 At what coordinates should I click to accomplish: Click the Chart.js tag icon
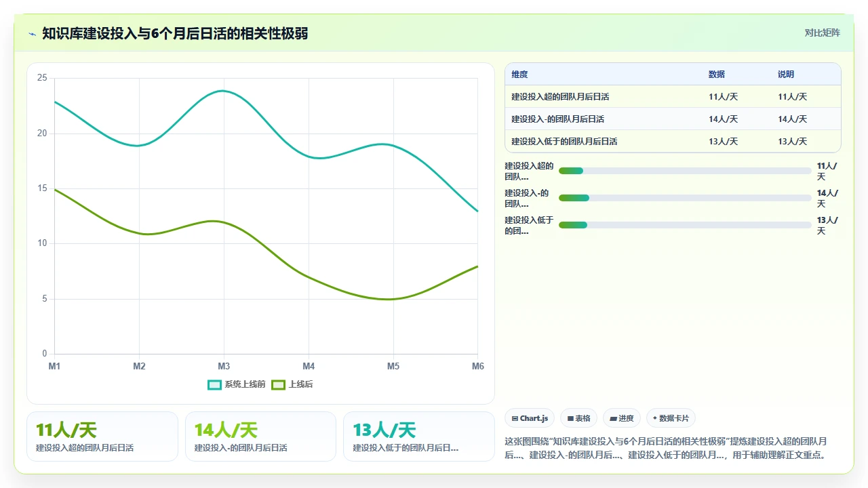point(515,418)
